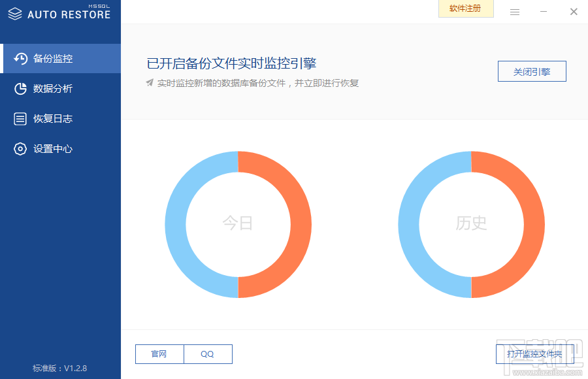Click the 历史 label in chart center
Screen dimensions: 588x379
(x=471, y=223)
